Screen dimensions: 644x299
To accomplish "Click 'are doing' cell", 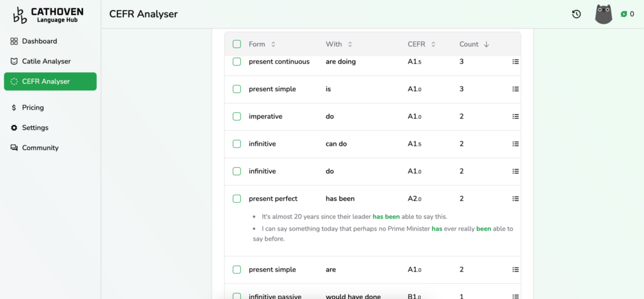I will pyautogui.click(x=341, y=62).
